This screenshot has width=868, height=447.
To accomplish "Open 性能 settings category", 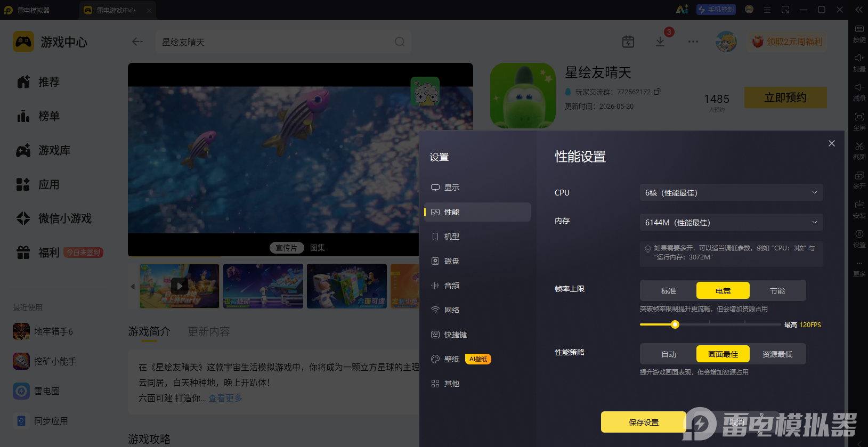I will pyautogui.click(x=477, y=212).
